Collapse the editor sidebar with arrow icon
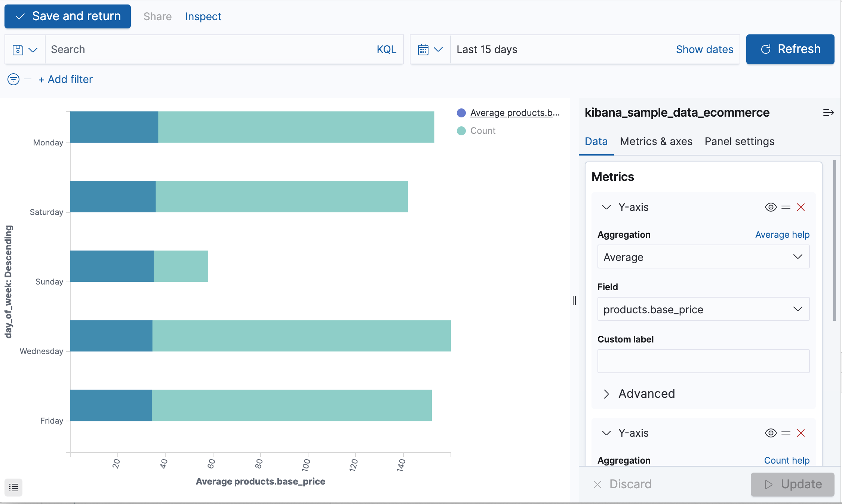Image resolution: width=842 pixels, height=504 pixels. [x=828, y=113]
